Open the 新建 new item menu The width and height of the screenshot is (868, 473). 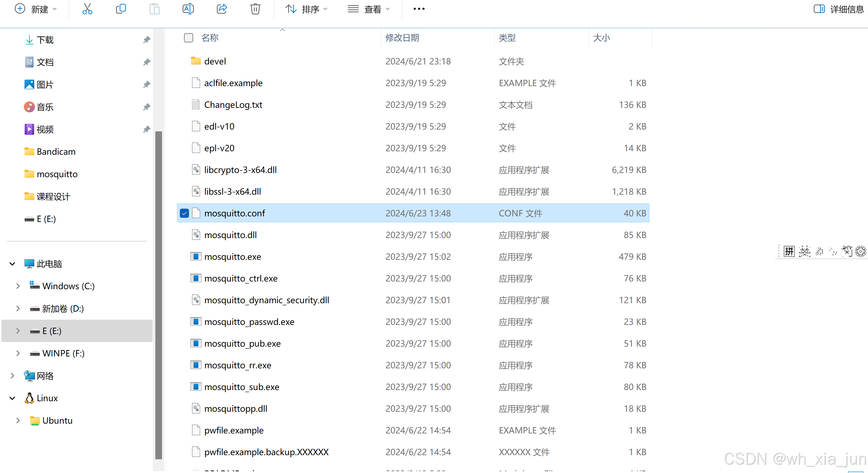click(x=35, y=9)
